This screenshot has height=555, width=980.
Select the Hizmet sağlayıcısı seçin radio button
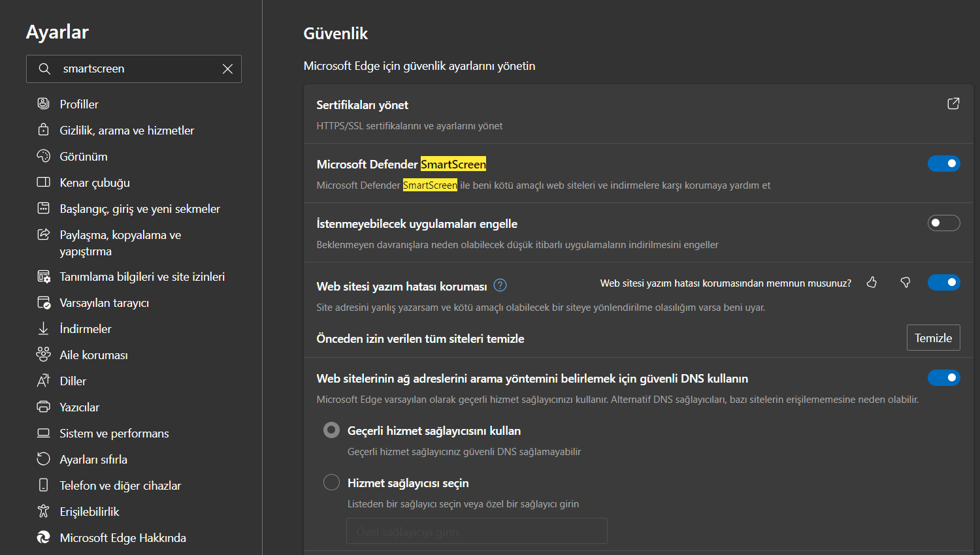click(x=332, y=482)
